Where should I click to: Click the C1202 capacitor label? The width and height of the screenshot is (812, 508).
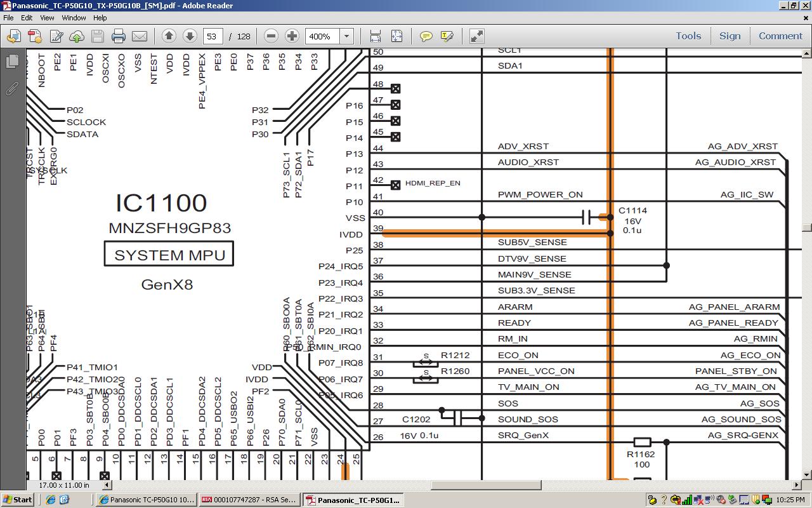click(x=416, y=419)
